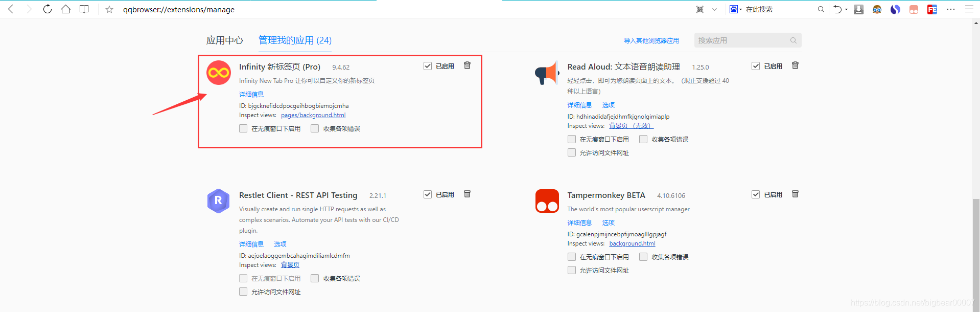Open 详细信息 for Tampermonkey BETA
Viewport: 980px width, 312px height.
pos(579,222)
